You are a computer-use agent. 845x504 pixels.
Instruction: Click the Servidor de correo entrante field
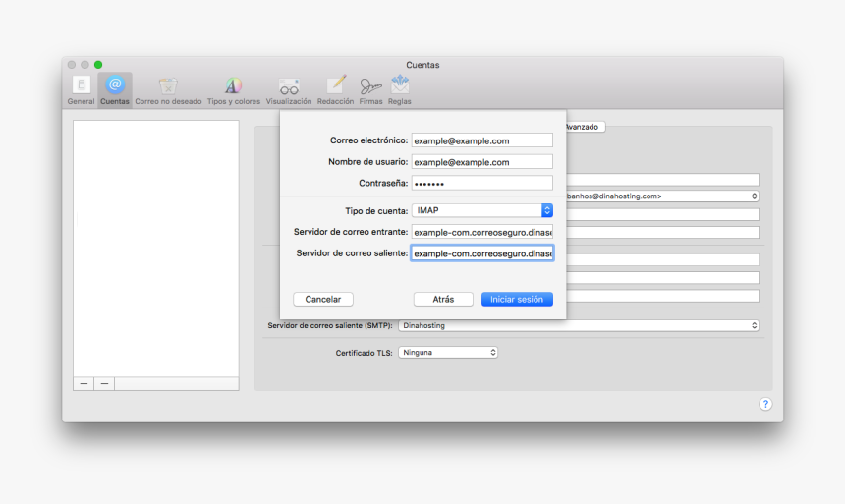(x=482, y=232)
